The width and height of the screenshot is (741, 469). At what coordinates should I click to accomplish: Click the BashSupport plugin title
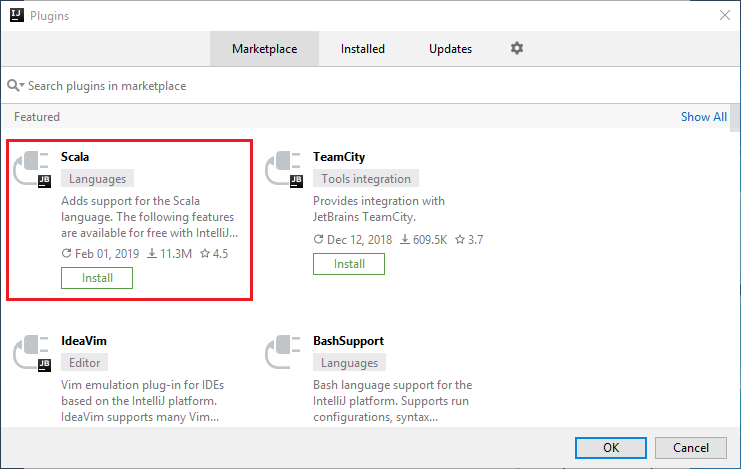(x=348, y=341)
